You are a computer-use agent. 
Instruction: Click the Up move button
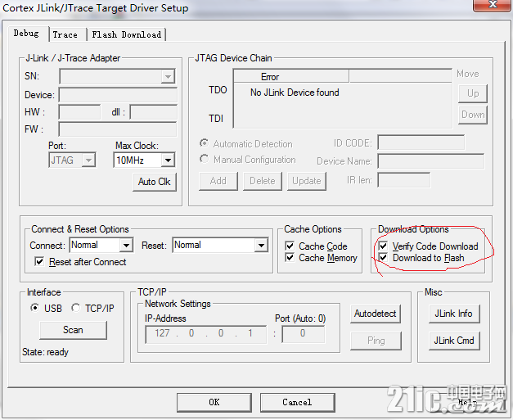click(x=473, y=93)
